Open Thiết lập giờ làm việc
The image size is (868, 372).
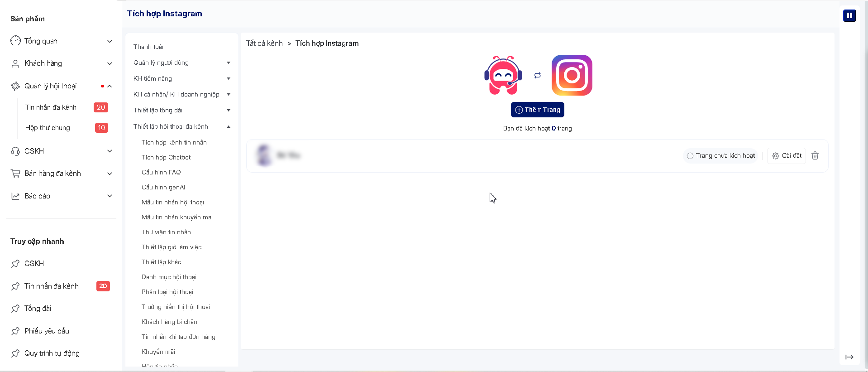[172, 247]
